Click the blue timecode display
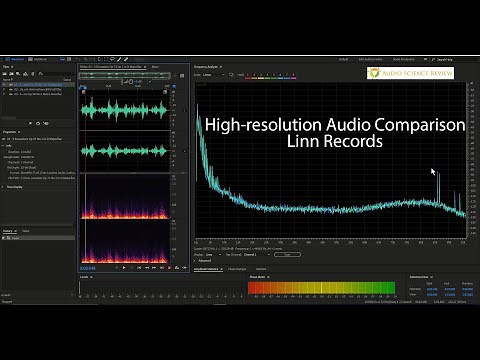This screenshot has height=360, width=480. pos(88,268)
